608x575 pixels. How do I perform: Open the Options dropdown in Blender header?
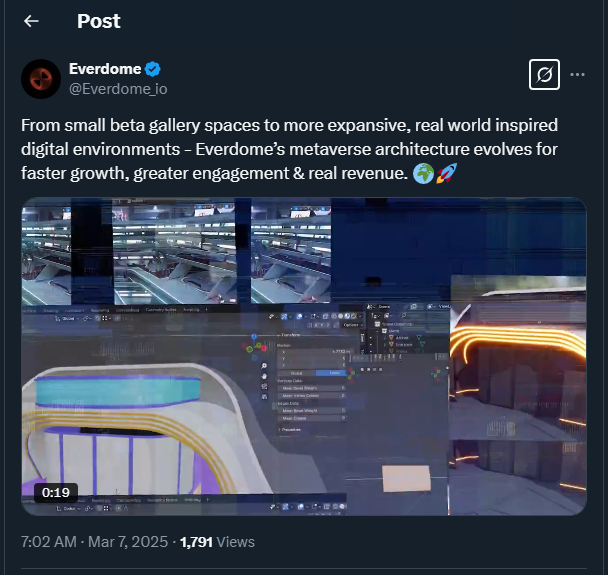(350, 326)
